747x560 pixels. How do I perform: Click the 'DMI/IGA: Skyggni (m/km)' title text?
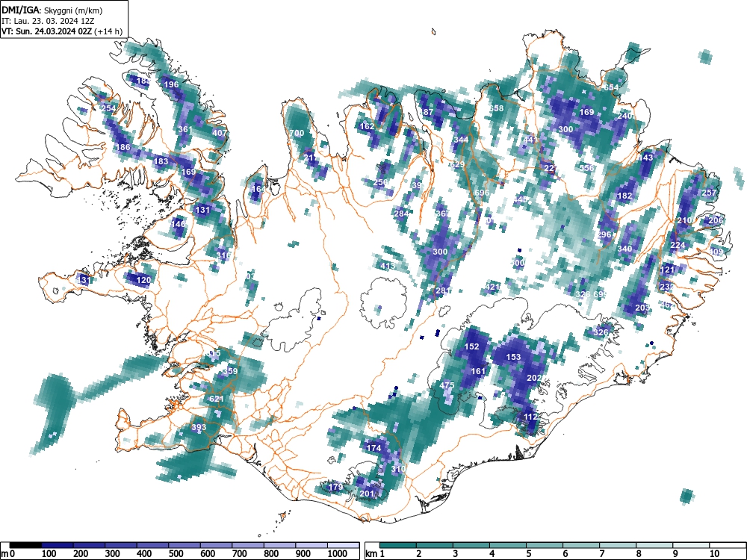point(52,10)
